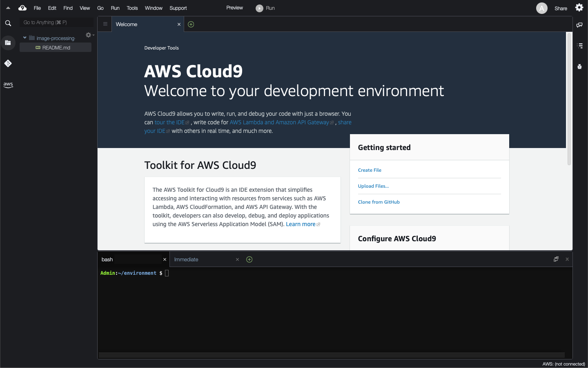Click the Getting started heading
The image size is (588, 368).
(384, 148)
